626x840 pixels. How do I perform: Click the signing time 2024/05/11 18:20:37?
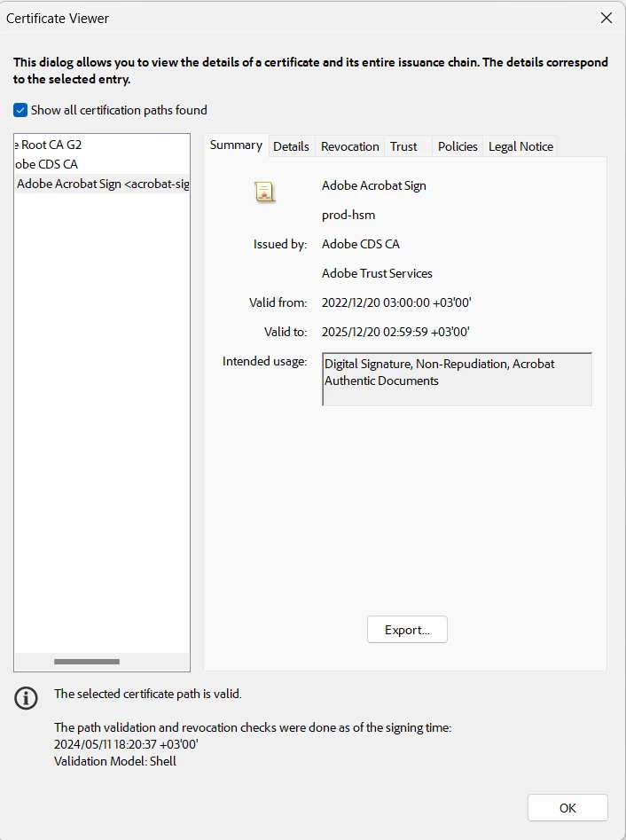click(x=126, y=744)
